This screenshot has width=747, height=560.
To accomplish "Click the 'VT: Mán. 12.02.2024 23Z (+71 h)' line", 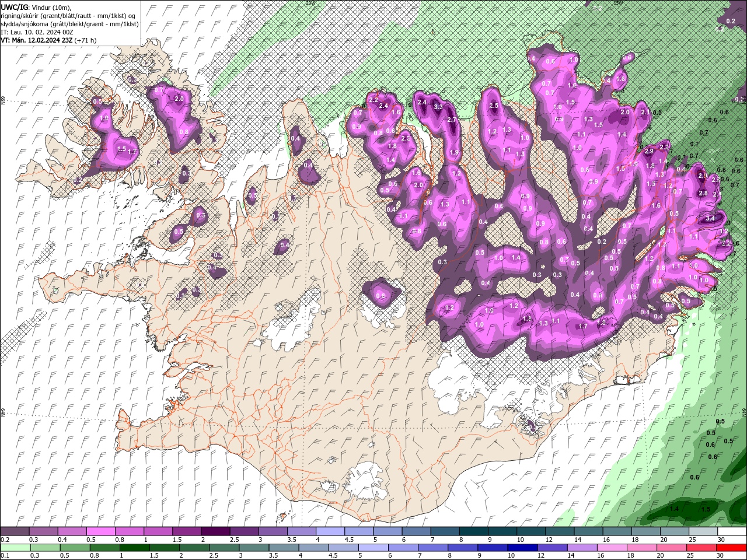I will tap(49, 40).
